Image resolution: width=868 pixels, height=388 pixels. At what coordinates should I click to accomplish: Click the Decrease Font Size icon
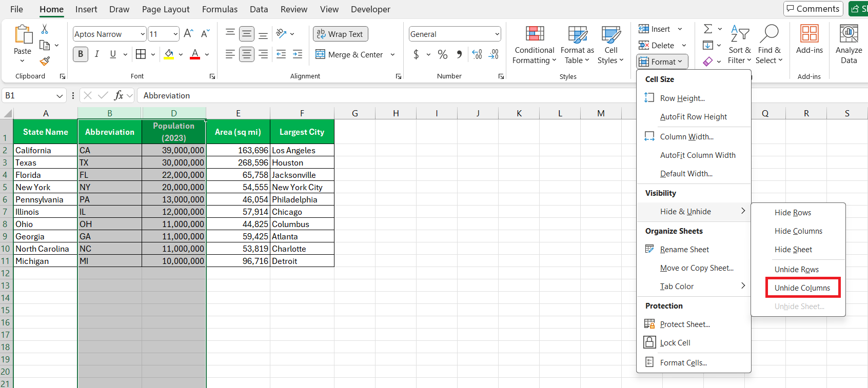coord(205,34)
